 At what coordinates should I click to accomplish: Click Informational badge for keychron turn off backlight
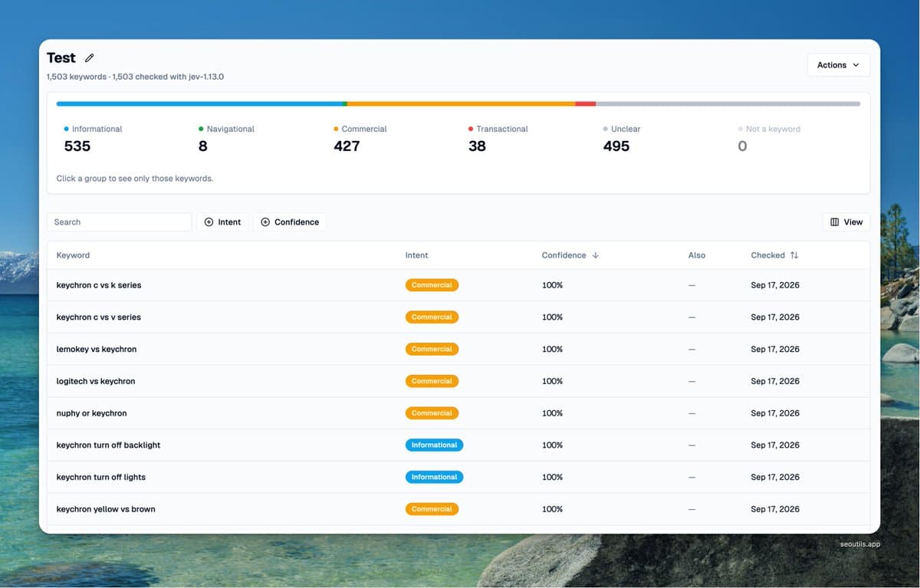434,445
